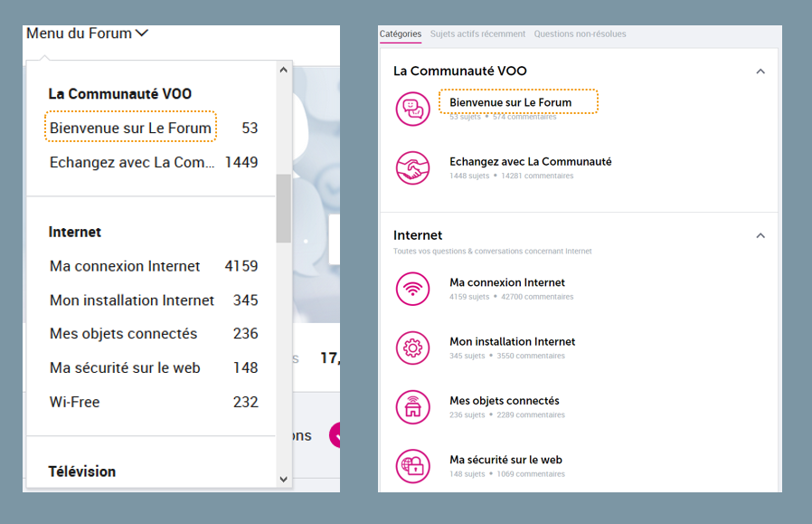Click the Mon installation Internet gear icon
Screen dimensions: 812x524
point(412,348)
